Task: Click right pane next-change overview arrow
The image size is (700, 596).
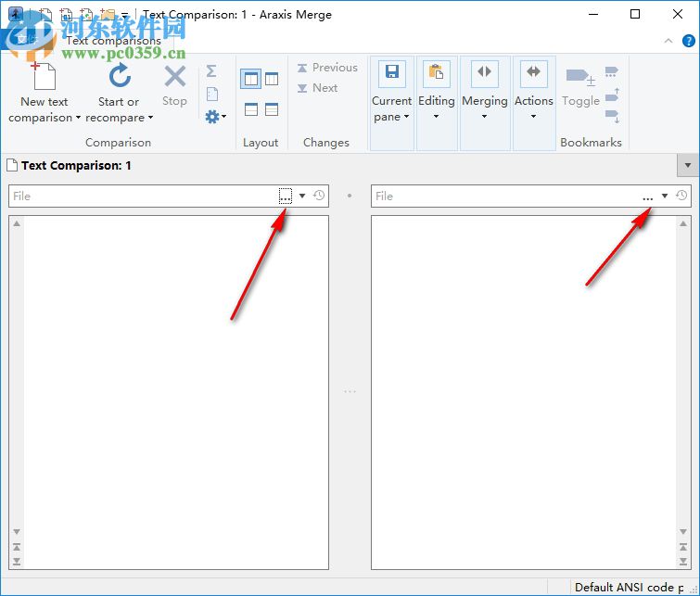Action: pos(683,562)
